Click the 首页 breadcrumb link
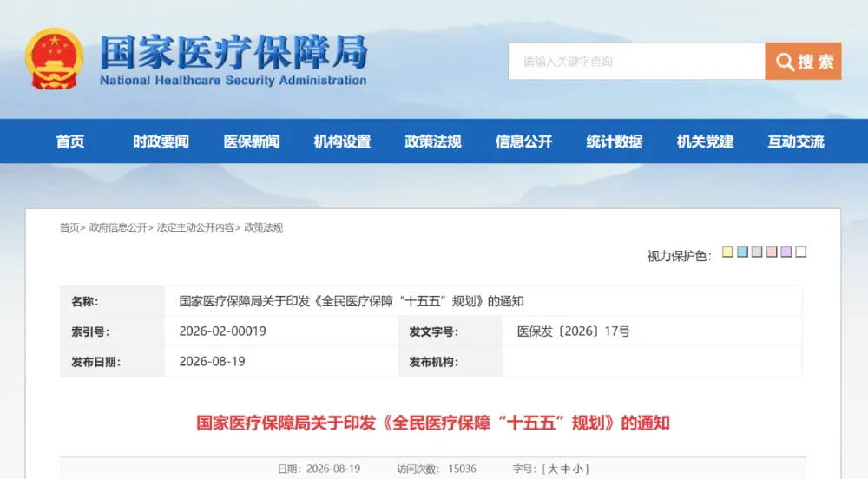 69,227
